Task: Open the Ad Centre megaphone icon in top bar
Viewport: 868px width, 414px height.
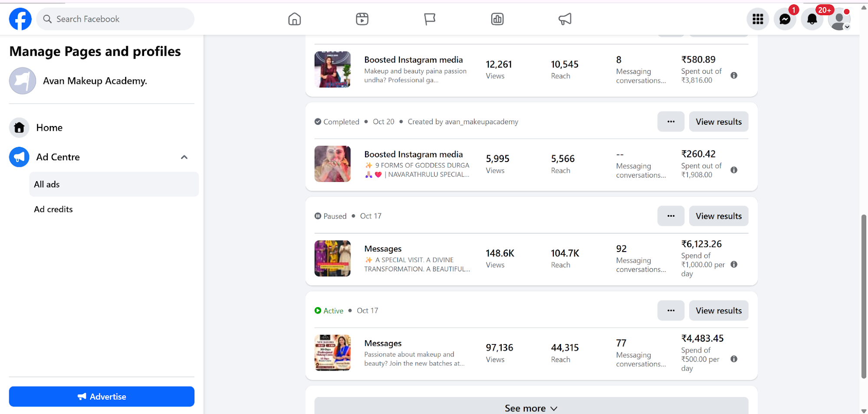Action: (x=565, y=19)
